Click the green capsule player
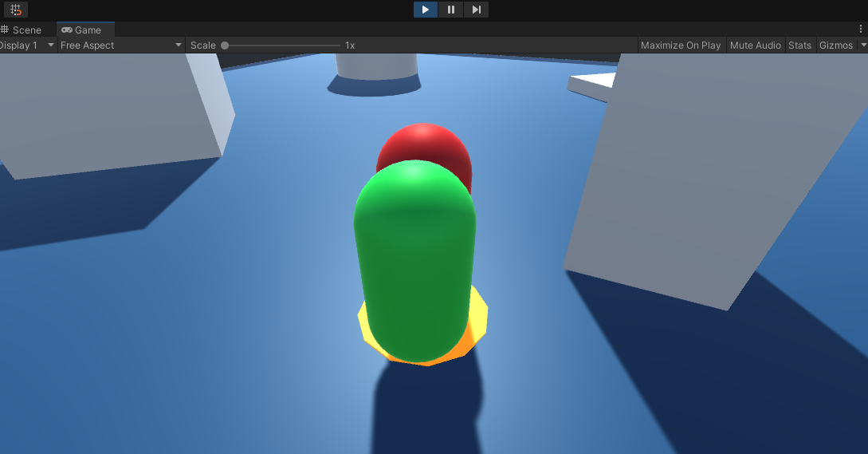The image size is (868, 454). (x=415, y=261)
